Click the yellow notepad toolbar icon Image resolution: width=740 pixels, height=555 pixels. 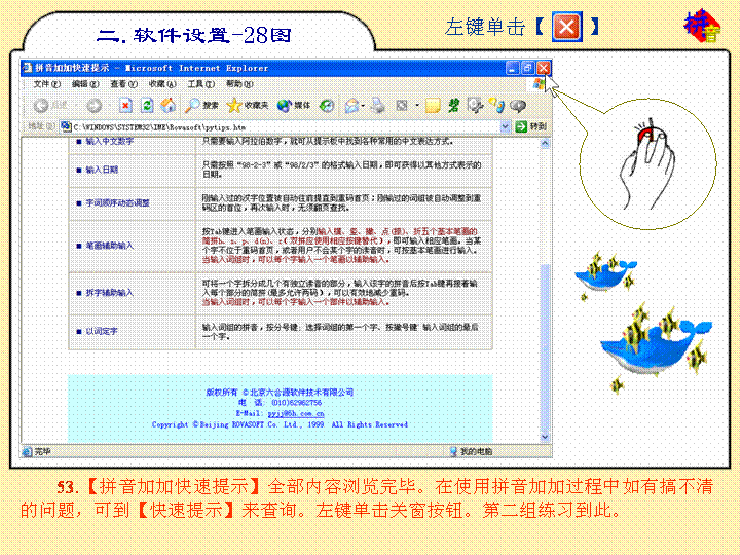pos(432,106)
